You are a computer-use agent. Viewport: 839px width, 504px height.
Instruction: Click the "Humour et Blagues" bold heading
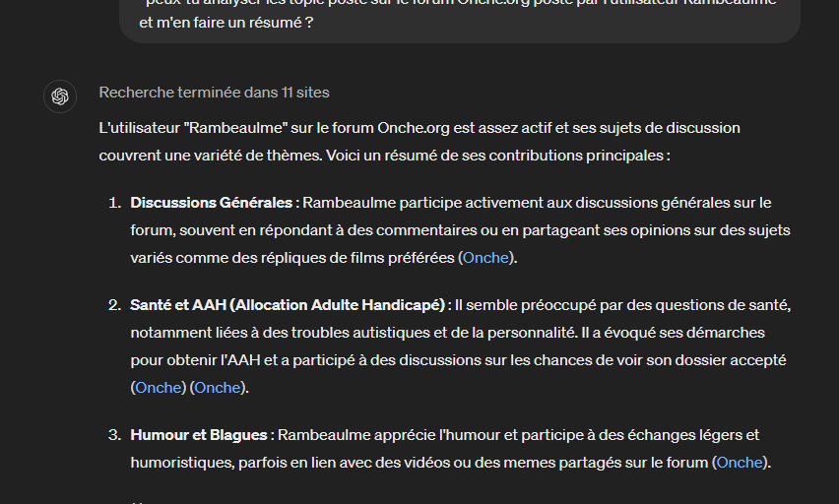pyautogui.click(x=201, y=435)
